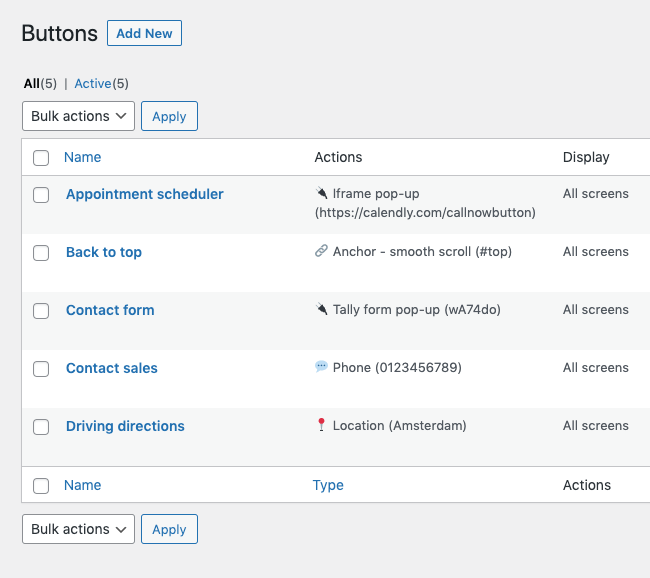Click 'All screens' in the Back to top row

tap(596, 252)
